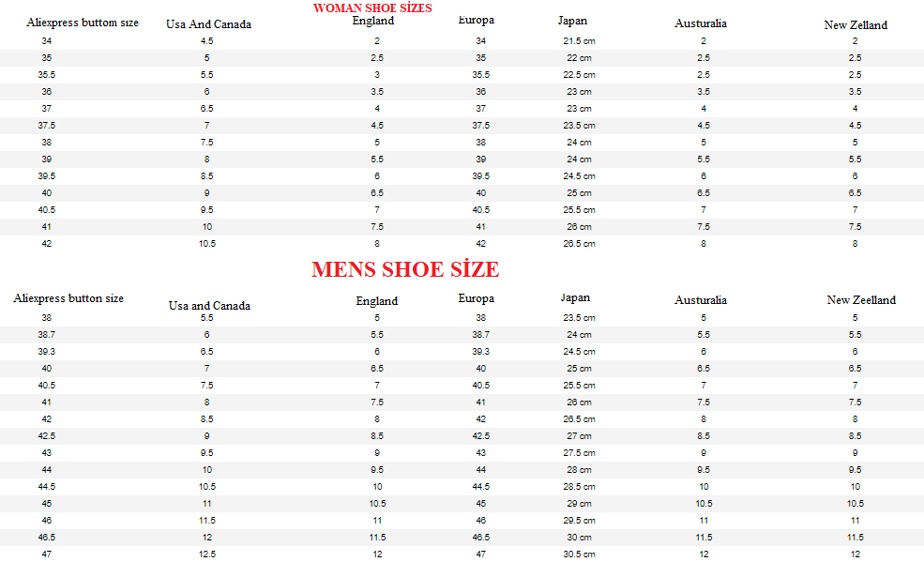
Task: Click the 22.5 cm women's Japan cell
Action: tap(579, 75)
